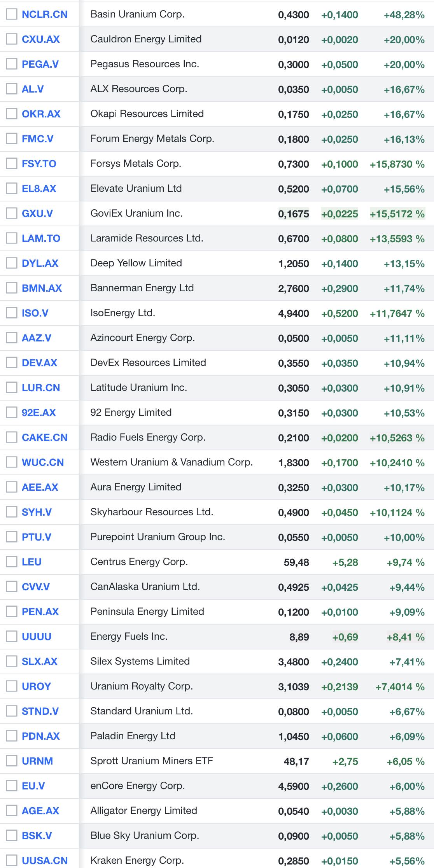Screen dimensions: 434x868
Task: Check the box for CAKE.CN
Action: pyautogui.click(x=12, y=437)
